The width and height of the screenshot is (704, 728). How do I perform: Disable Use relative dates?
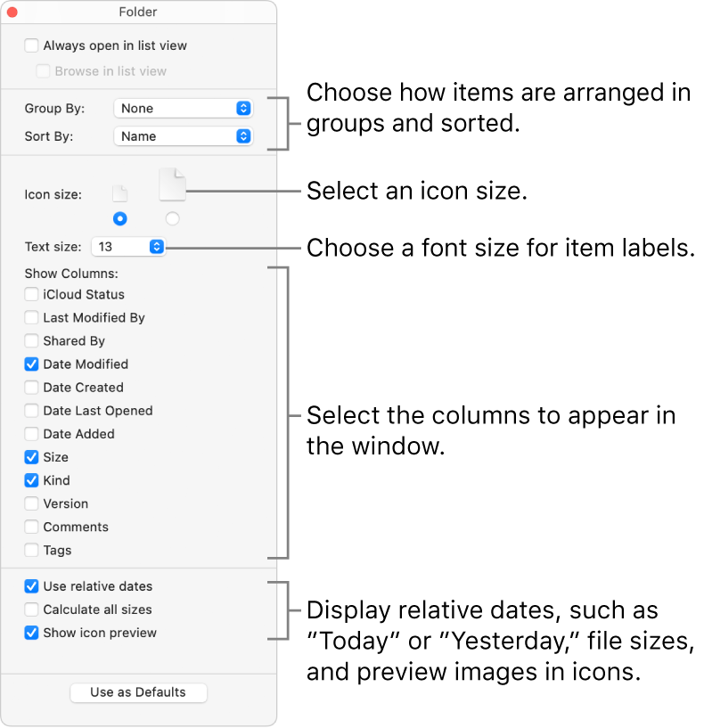click(31, 585)
